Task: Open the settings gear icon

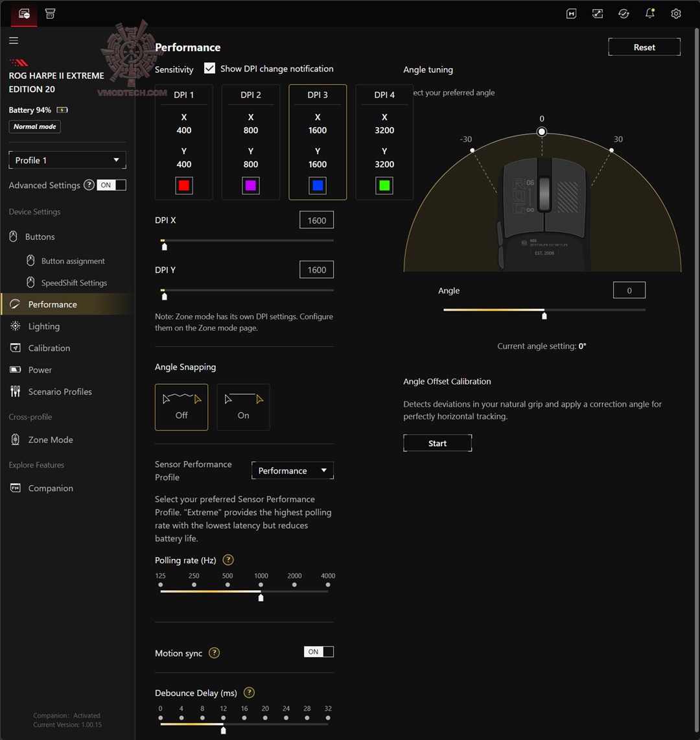Action: pyautogui.click(x=676, y=14)
